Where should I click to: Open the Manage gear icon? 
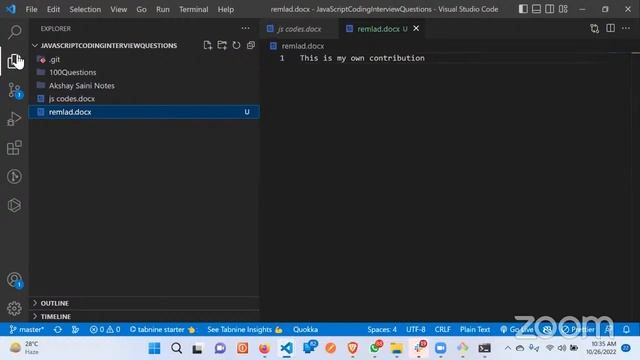point(14,309)
